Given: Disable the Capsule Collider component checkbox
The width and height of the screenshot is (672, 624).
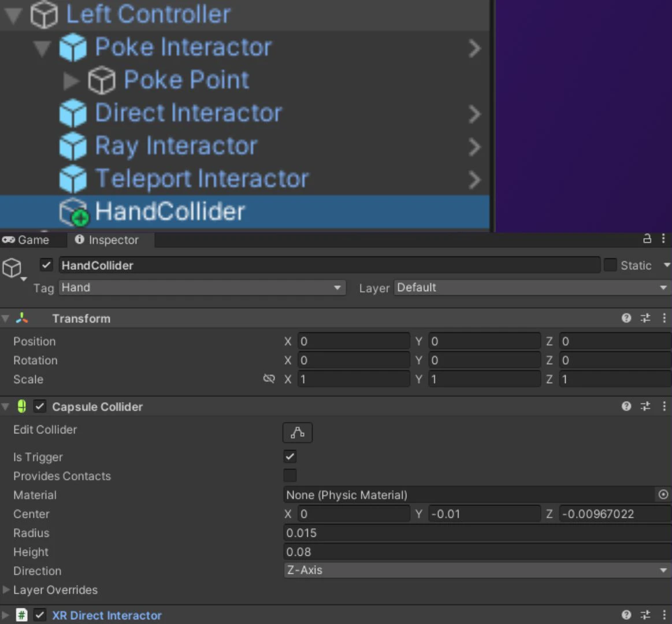Looking at the screenshot, I should coord(40,406).
